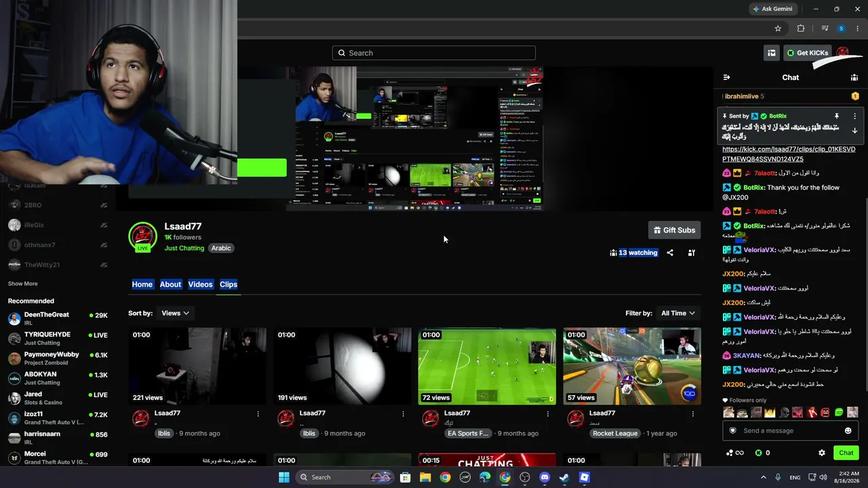Click the Gift Subs button
Screen dimensions: 868x488
(x=674, y=230)
